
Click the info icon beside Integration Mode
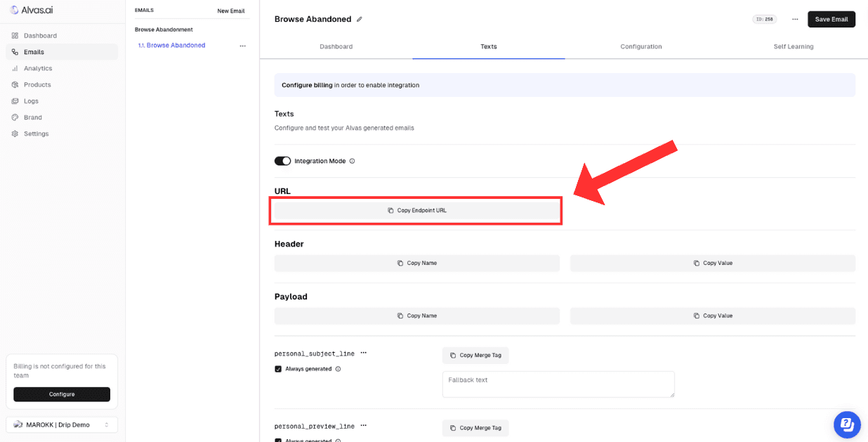[x=352, y=161]
